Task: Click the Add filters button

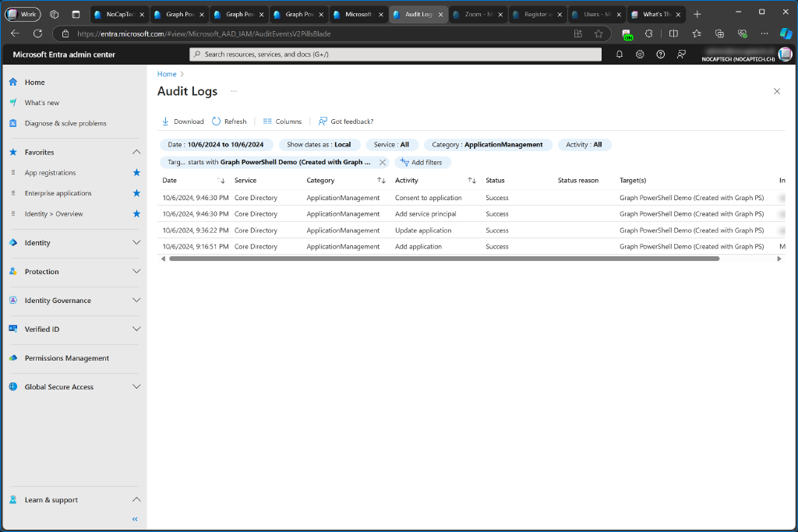Action: click(422, 162)
